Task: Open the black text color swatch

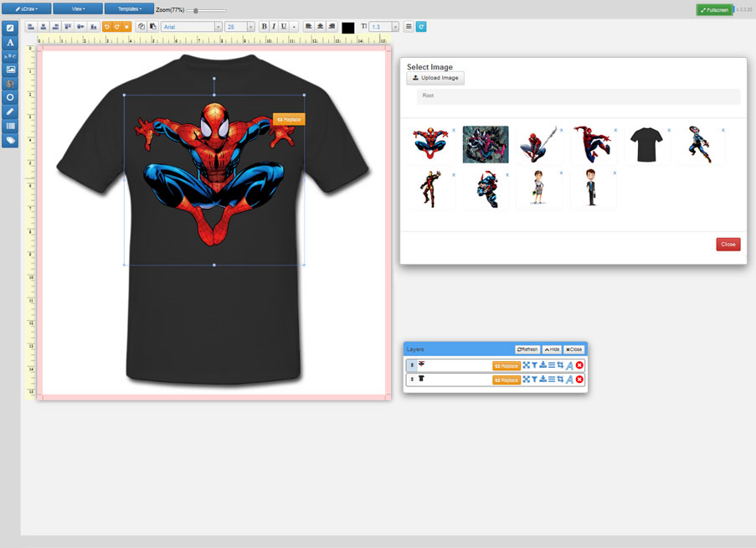Action: pyautogui.click(x=348, y=27)
